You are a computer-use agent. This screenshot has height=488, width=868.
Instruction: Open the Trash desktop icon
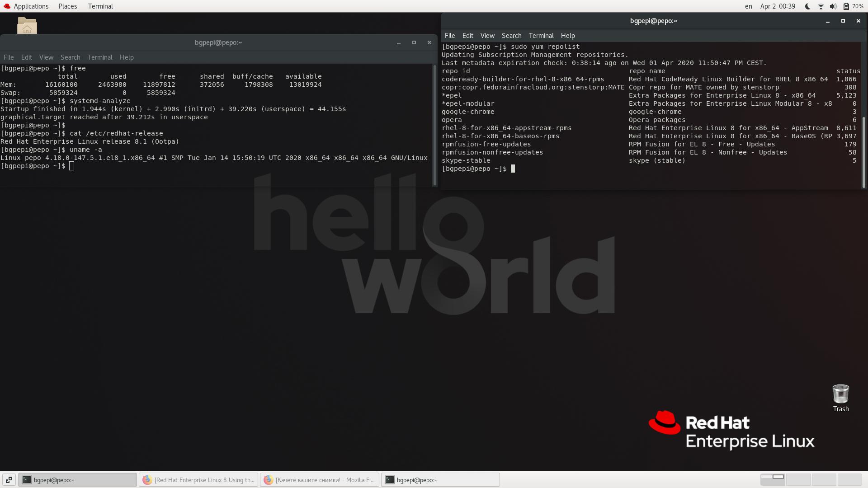pos(840,398)
